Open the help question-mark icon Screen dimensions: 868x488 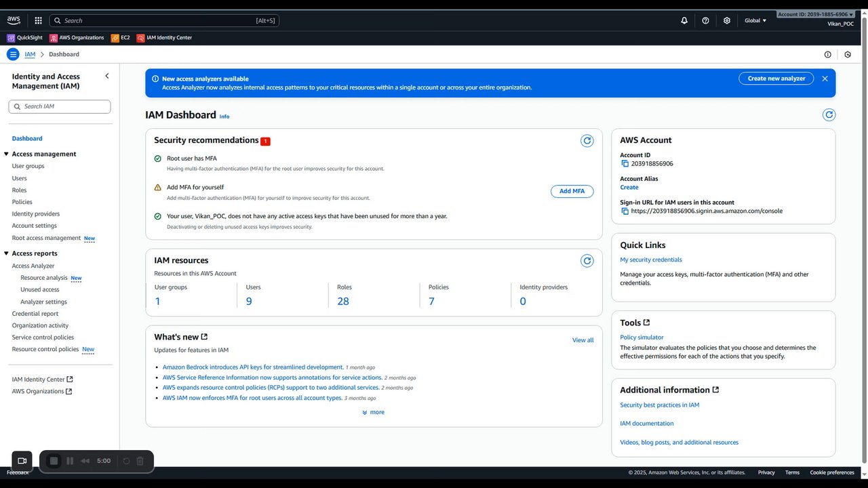tap(705, 20)
